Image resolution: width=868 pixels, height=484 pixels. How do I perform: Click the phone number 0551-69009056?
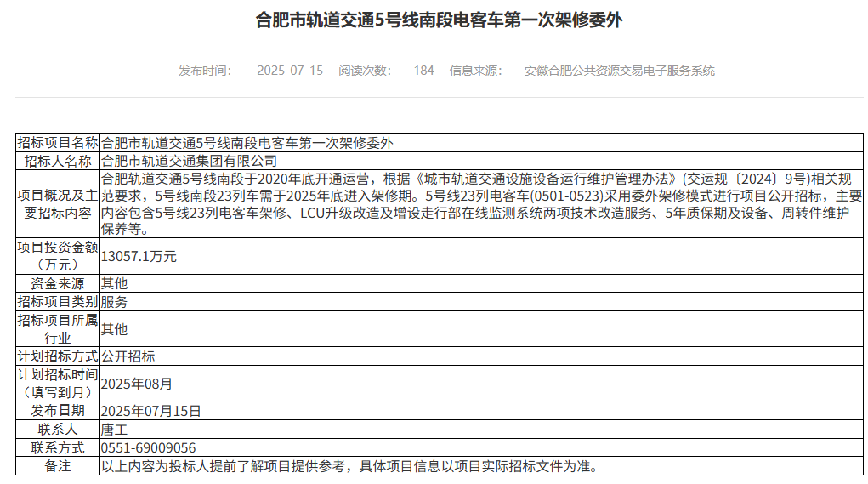(x=149, y=447)
